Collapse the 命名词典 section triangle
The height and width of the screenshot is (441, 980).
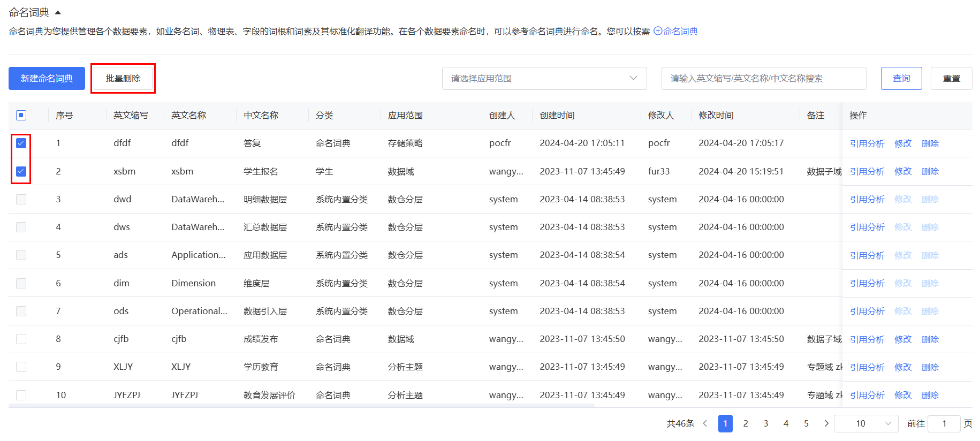coord(58,12)
